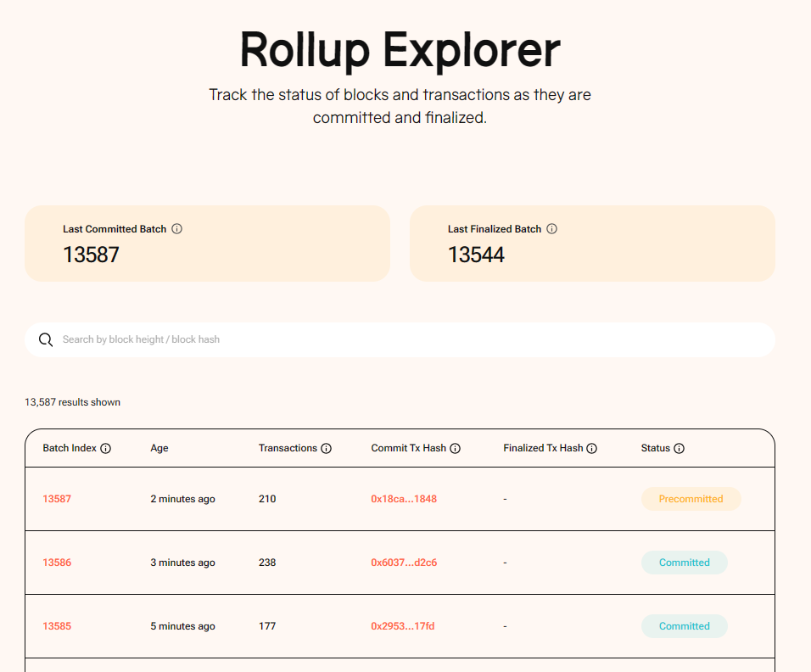Click the Last Finalized Batch label

coord(495,228)
